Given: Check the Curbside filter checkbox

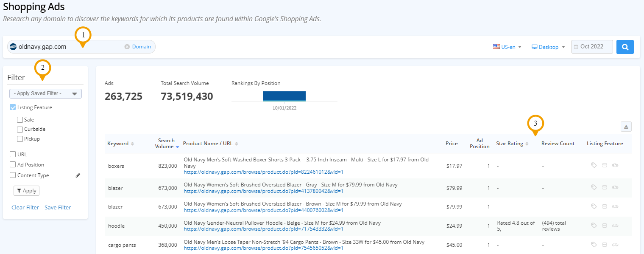Looking at the screenshot, I should [20, 129].
